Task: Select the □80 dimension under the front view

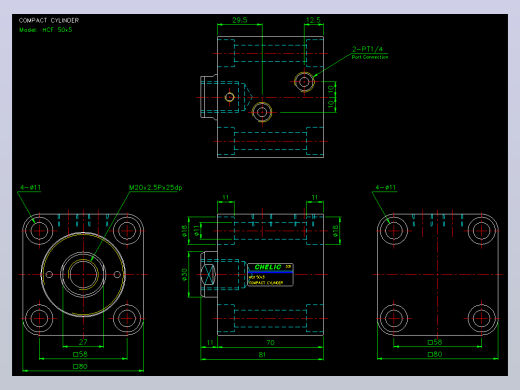Action: [80, 366]
